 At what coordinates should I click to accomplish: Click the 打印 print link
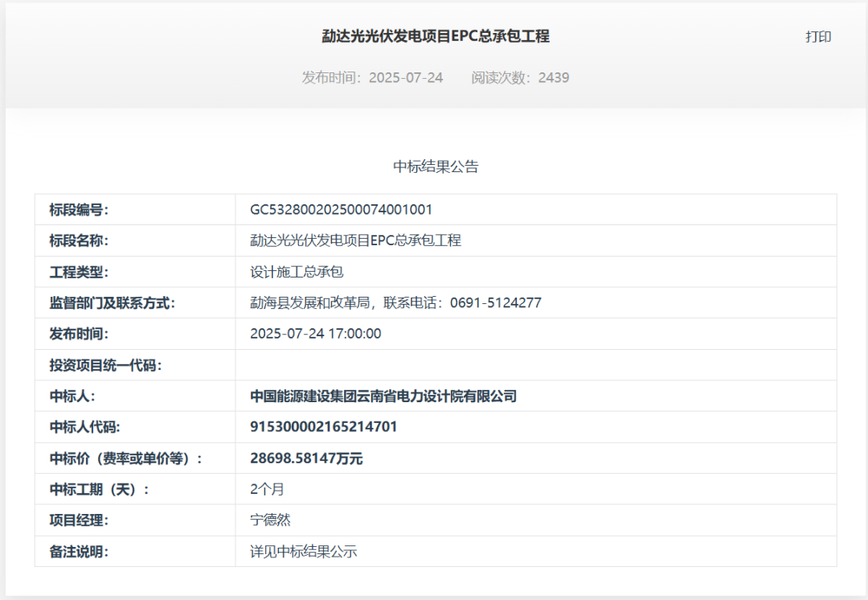[818, 36]
